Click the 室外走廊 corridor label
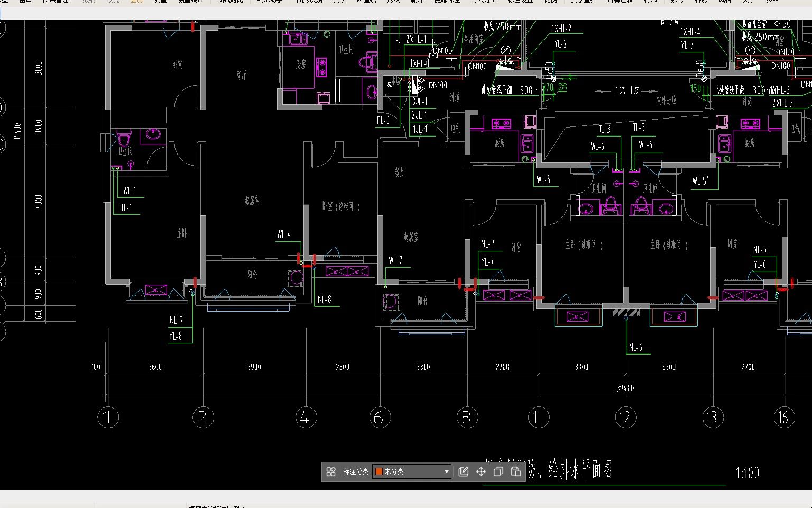Viewport: 812px width, 508px height. point(667,101)
